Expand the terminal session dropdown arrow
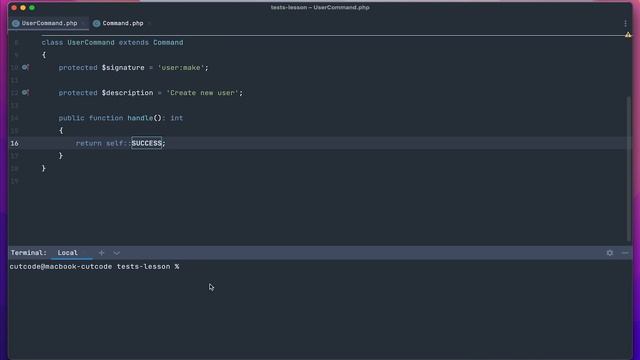This screenshot has height=360, width=640. (117, 253)
